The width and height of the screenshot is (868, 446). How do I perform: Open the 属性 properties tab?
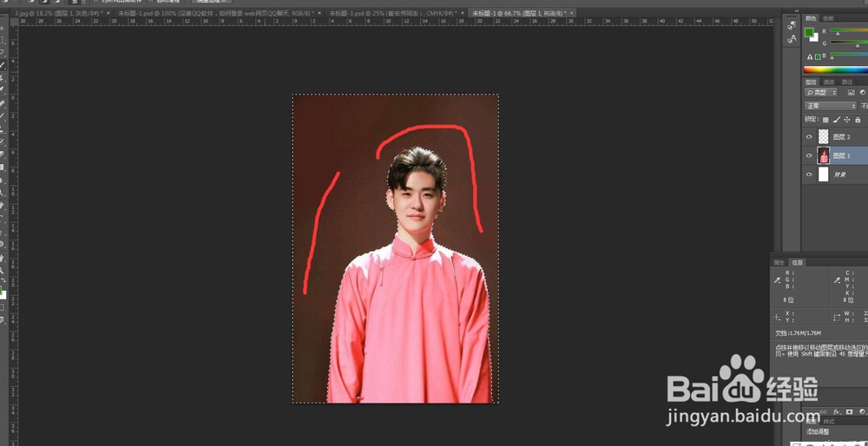point(779,262)
